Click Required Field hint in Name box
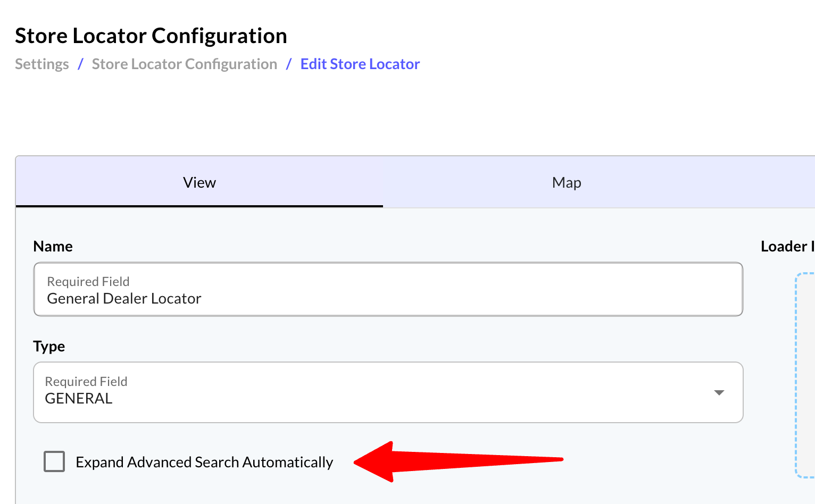The width and height of the screenshot is (815, 504). [x=88, y=281]
